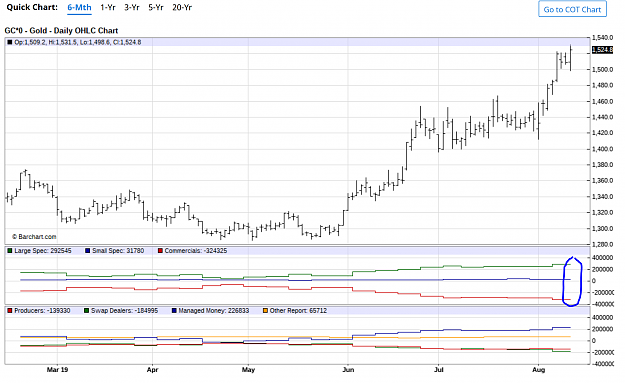625x383 pixels.
Task: Click the 'May' date axis label
Action: (x=248, y=370)
